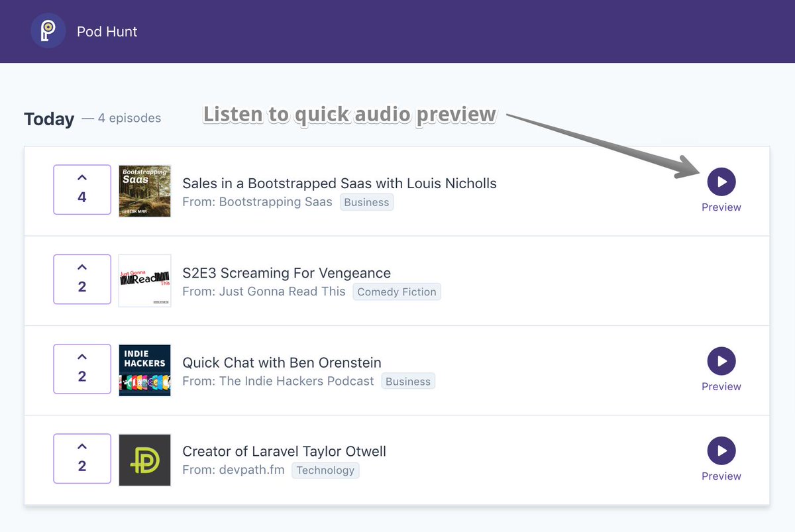Viewport: 795px width, 532px height.
Task: Play preview for Creator of Laravel Taylor Otwell
Action: point(721,451)
